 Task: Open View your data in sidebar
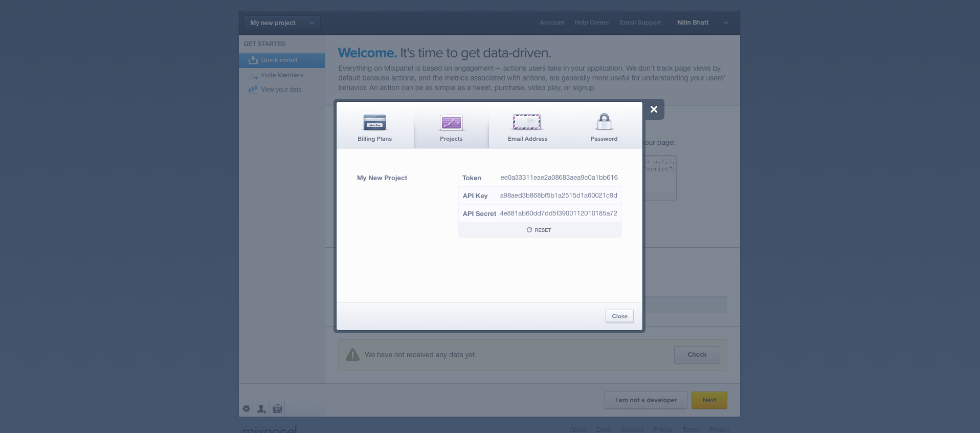[x=282, y=90]
